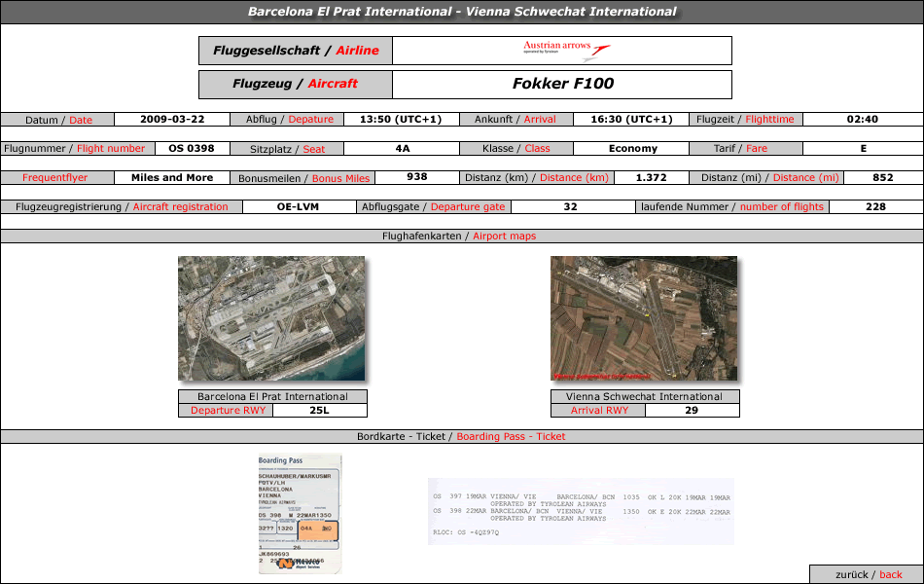924x584 pixels.
Task: Select the date value 2009-03-22
Action: coord(172,119)
